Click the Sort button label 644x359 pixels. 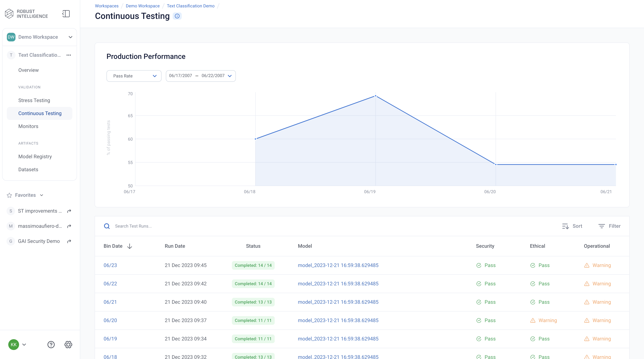[577, 226]
